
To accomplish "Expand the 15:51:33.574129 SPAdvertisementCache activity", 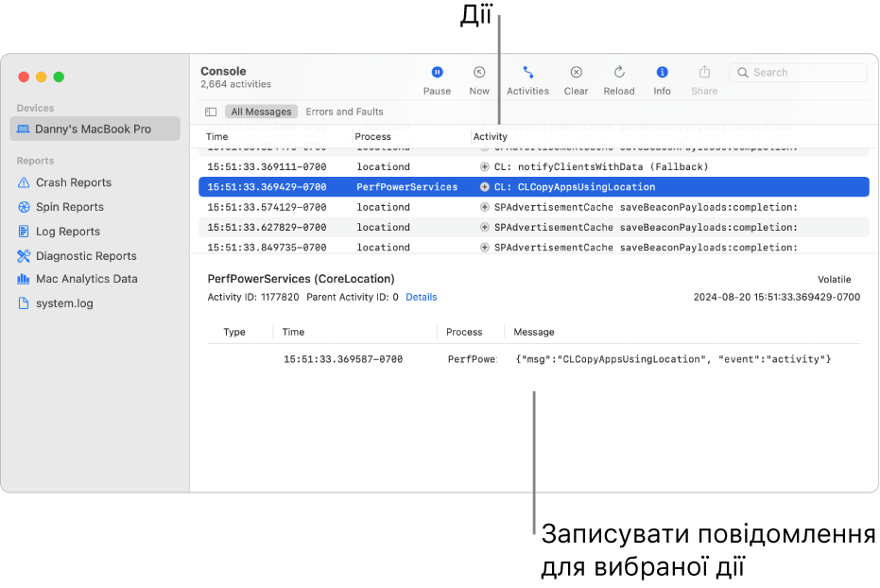I will [484, 207].
